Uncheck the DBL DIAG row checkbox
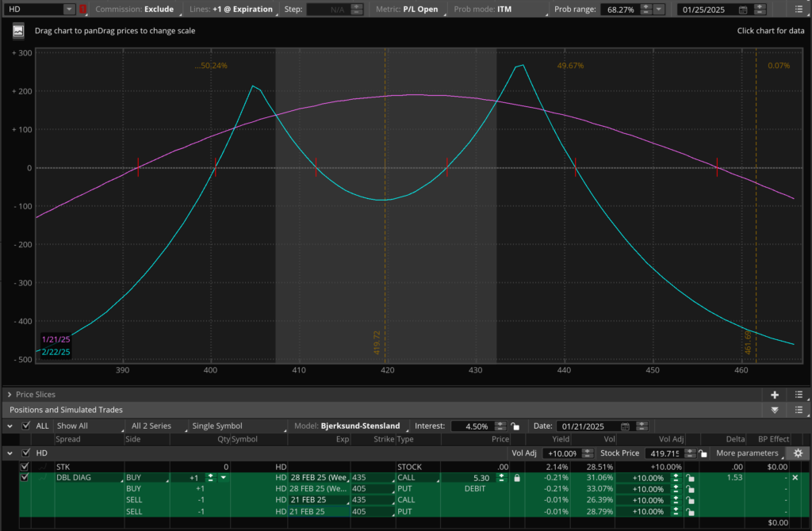Screen dimensions: 812x531 (25, 478)
